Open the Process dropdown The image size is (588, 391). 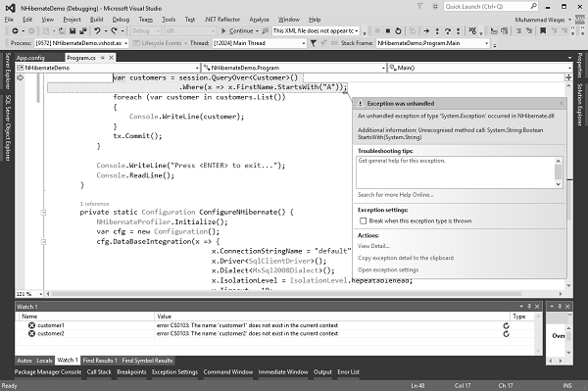pyautogui.click(x=125, y=43)
